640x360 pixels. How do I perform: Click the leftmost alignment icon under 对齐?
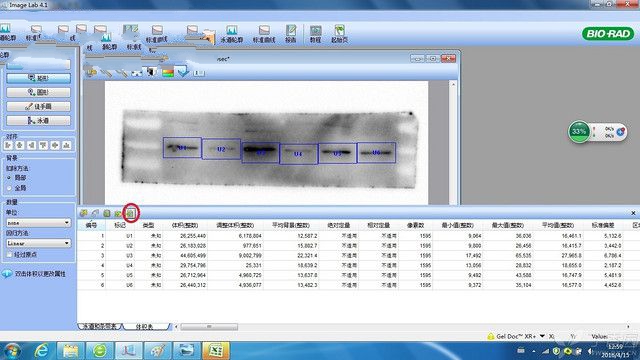point(8,145)
